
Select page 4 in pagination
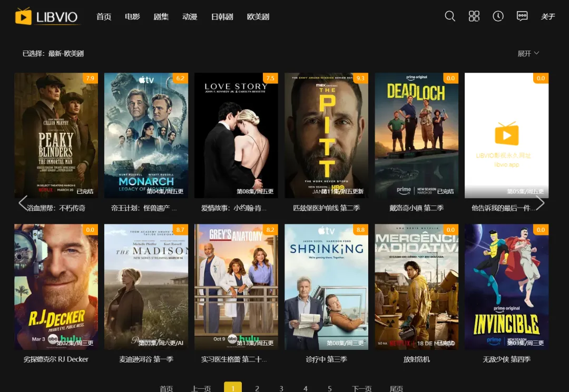306,388
